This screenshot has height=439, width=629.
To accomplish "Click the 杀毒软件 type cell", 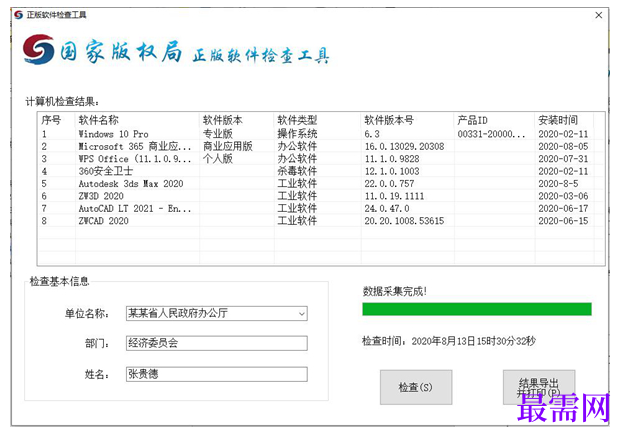I will point(297,171).
